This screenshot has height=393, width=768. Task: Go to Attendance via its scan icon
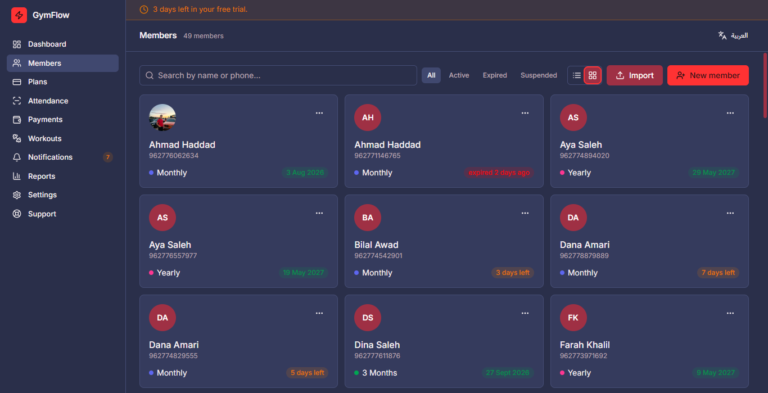(x=17, y=101)
